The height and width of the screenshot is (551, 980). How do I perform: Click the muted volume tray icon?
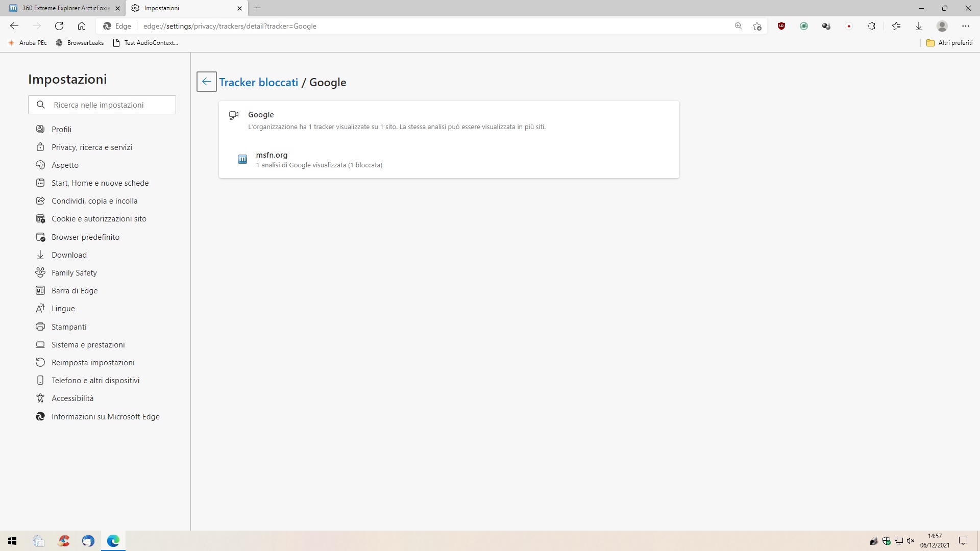click(x=911, y=541)
